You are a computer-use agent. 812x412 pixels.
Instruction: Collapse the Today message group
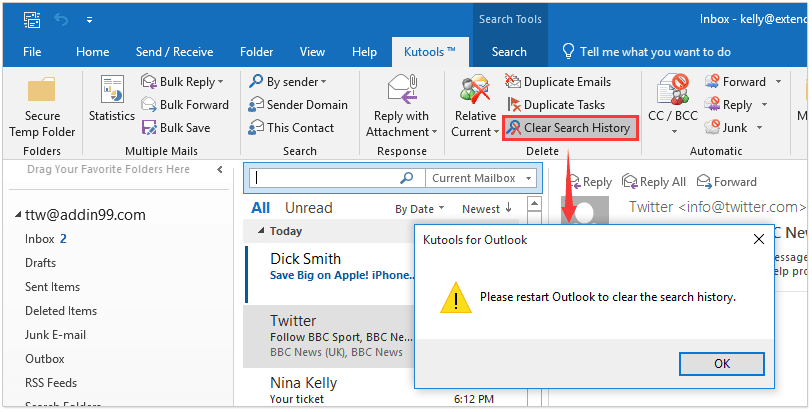(260, 231)
